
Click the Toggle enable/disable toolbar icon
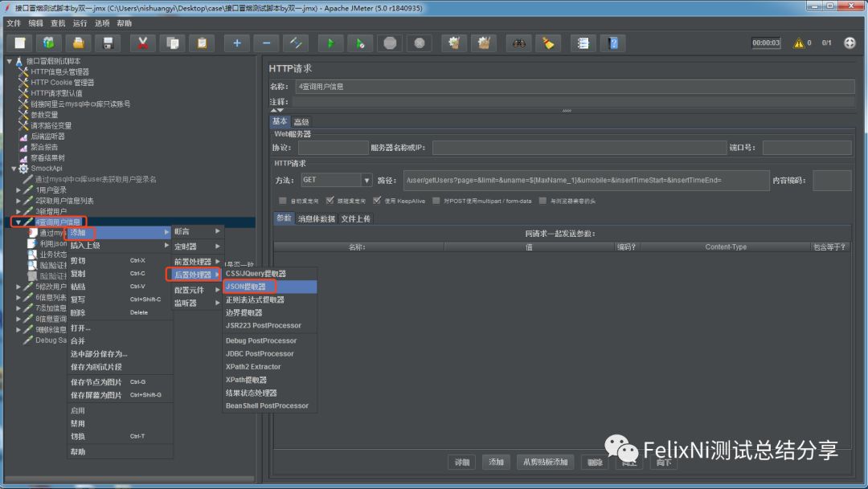click(x=296, y=43)
